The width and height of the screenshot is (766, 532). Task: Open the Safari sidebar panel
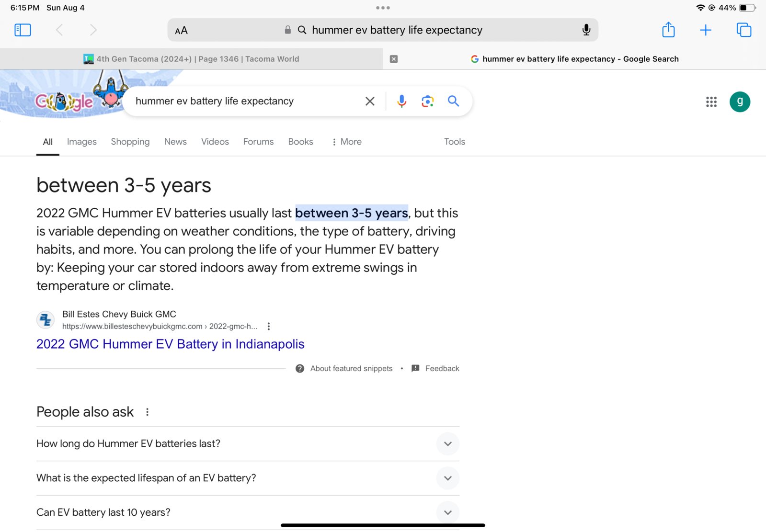23,30
